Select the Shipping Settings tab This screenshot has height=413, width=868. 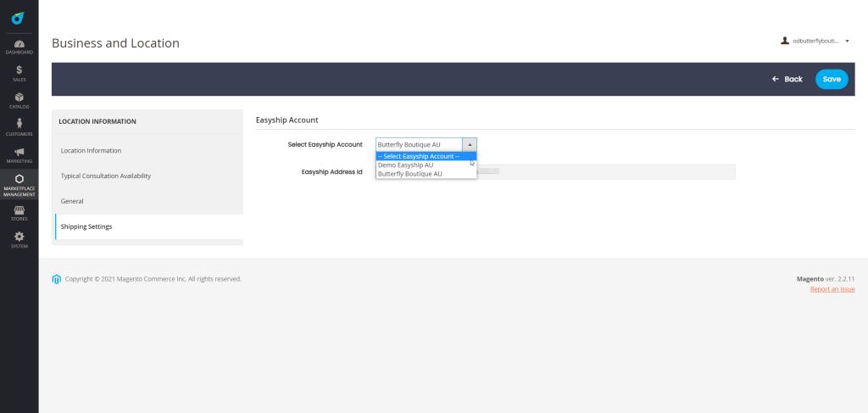(x=148, y=227)
